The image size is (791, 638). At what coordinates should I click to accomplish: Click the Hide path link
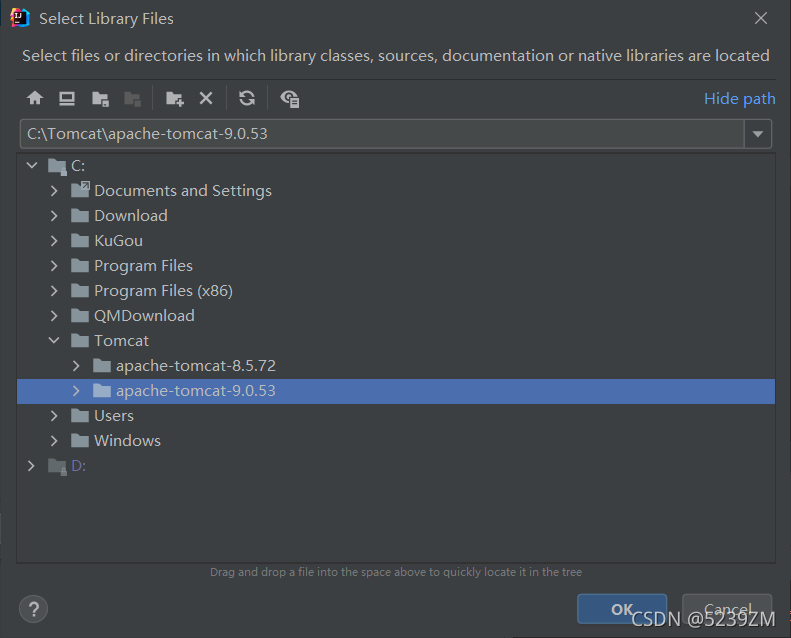point(740,99)
